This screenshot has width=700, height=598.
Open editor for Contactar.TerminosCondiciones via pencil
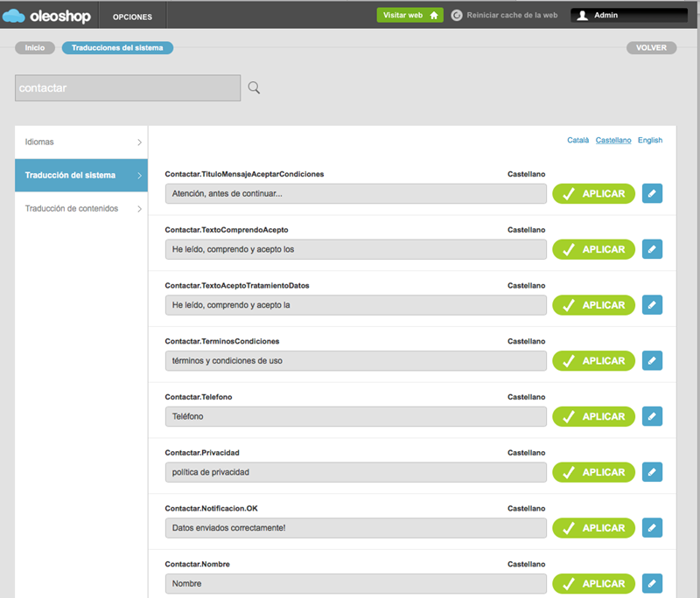click(x=652, y=360)
